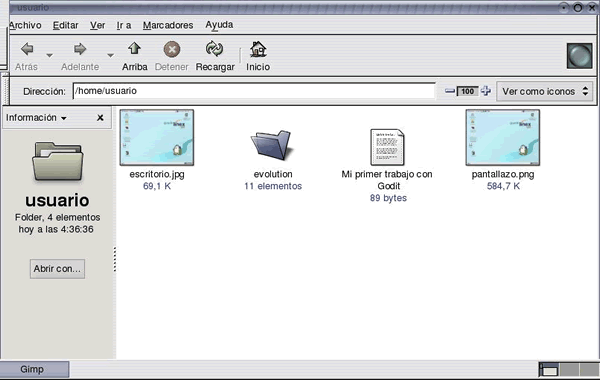This screenshot has height=380, width=600.
Task: Click the Detener stop icon
Action: (172, 49)
